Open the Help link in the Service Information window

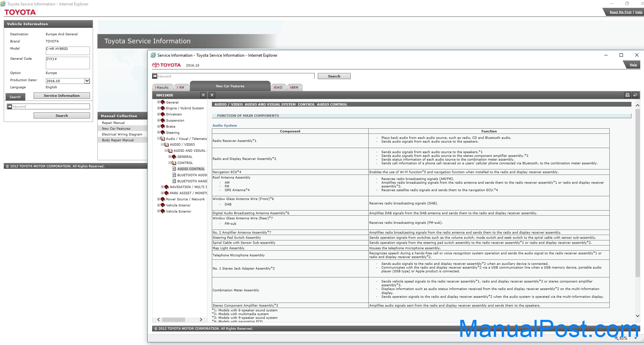pos(633,65)
